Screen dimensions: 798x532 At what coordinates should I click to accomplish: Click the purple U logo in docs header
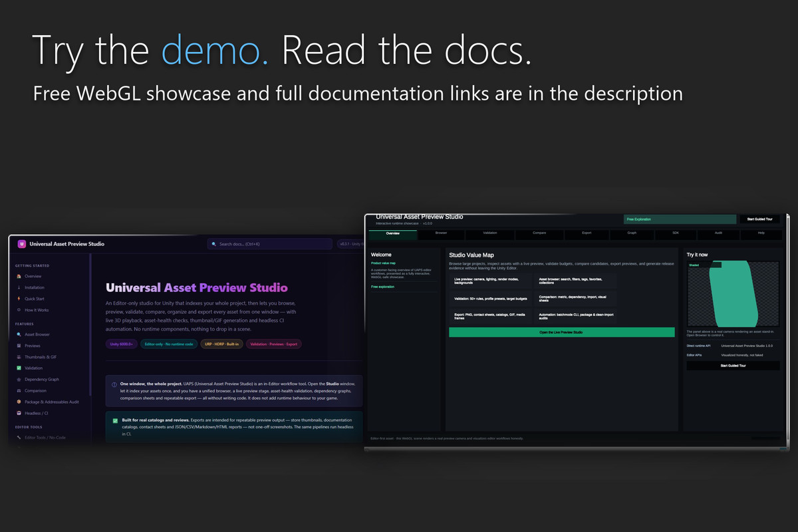[x=22, y=244]
